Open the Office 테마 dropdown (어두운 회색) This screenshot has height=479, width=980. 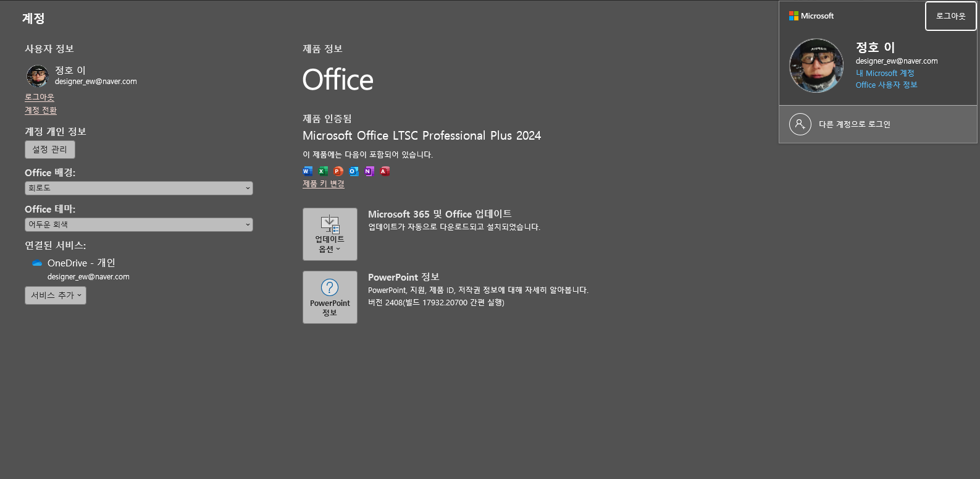pos(139,224)
